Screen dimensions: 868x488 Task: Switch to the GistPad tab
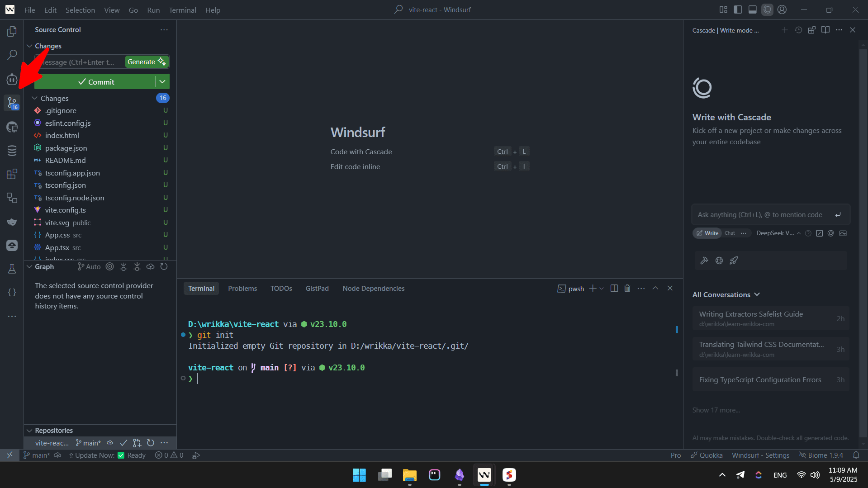[x=317, y=289]
